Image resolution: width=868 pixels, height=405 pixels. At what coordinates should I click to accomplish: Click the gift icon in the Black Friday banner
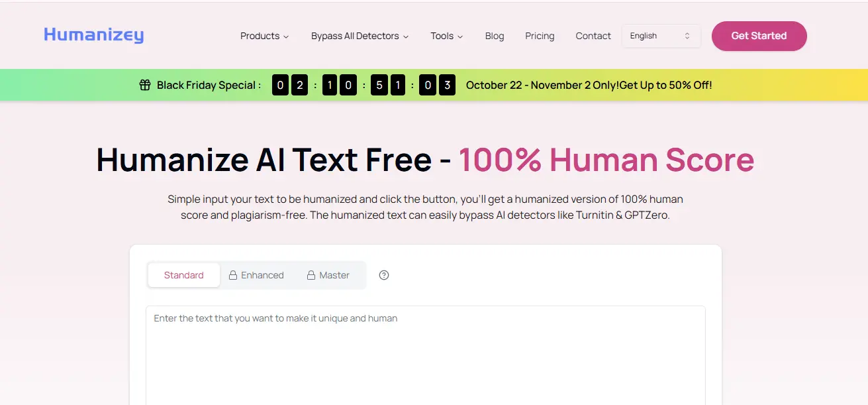[144, 85]
